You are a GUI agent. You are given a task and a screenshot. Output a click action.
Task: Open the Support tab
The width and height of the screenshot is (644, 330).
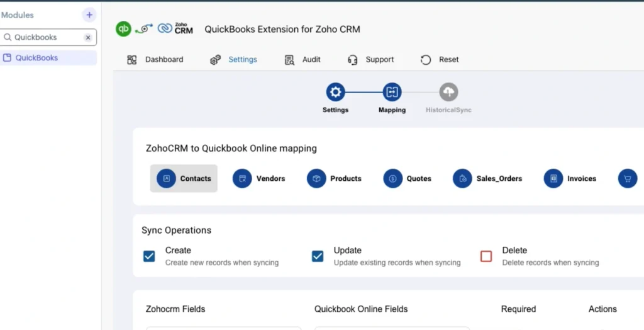click(371, 60)
